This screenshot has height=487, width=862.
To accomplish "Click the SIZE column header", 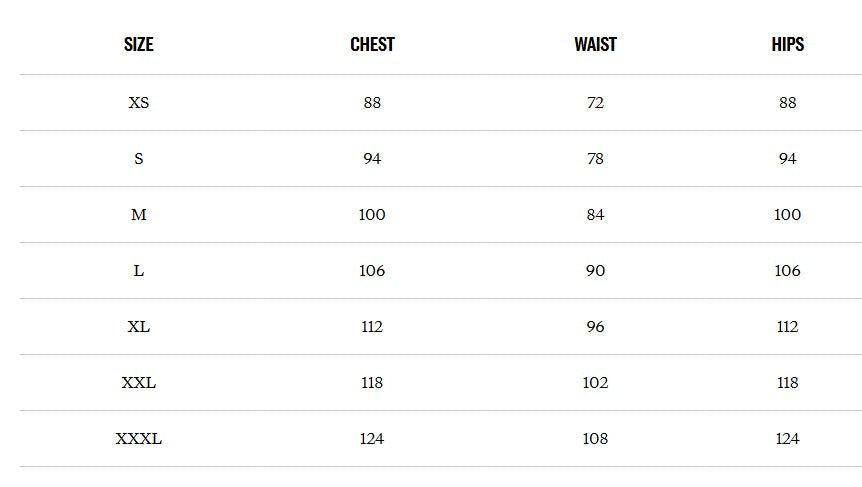I will click(139, 44).
